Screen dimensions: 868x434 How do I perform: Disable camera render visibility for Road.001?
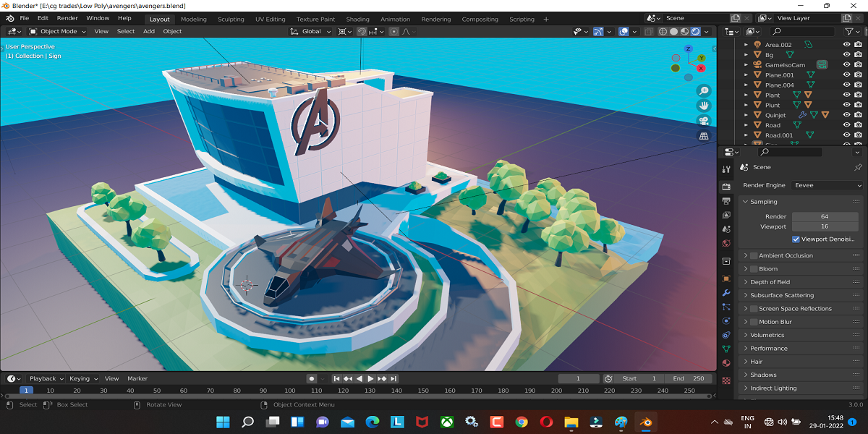point(859,135)
